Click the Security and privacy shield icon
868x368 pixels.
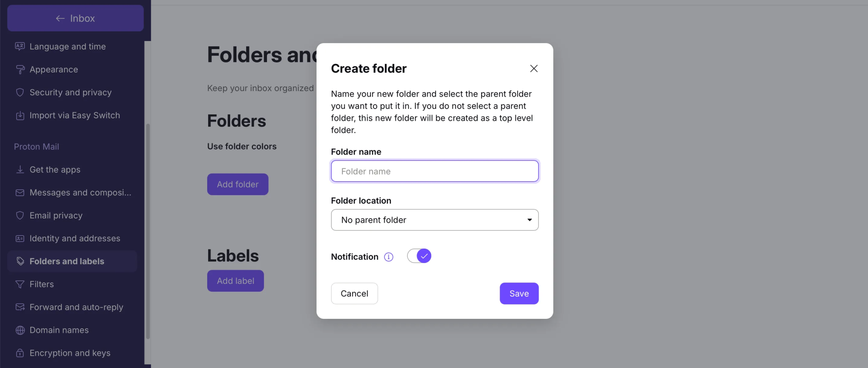[20, 92]
